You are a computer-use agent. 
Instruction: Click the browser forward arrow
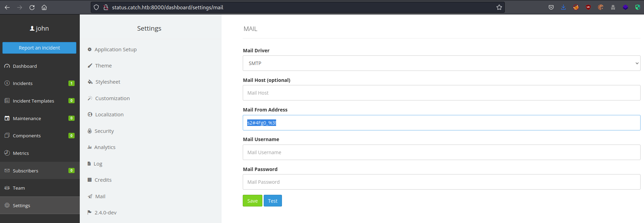pos(20,7)
